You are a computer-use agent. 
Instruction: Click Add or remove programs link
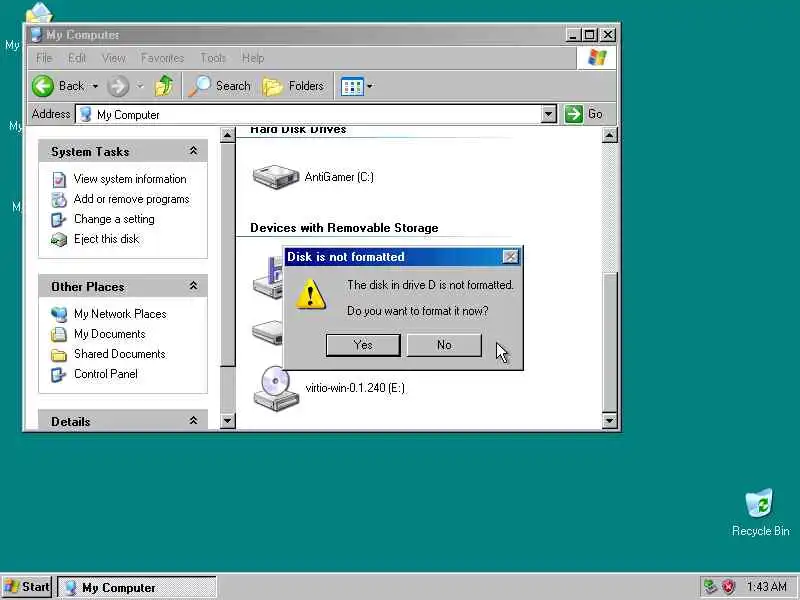click(x=132, y=199)
